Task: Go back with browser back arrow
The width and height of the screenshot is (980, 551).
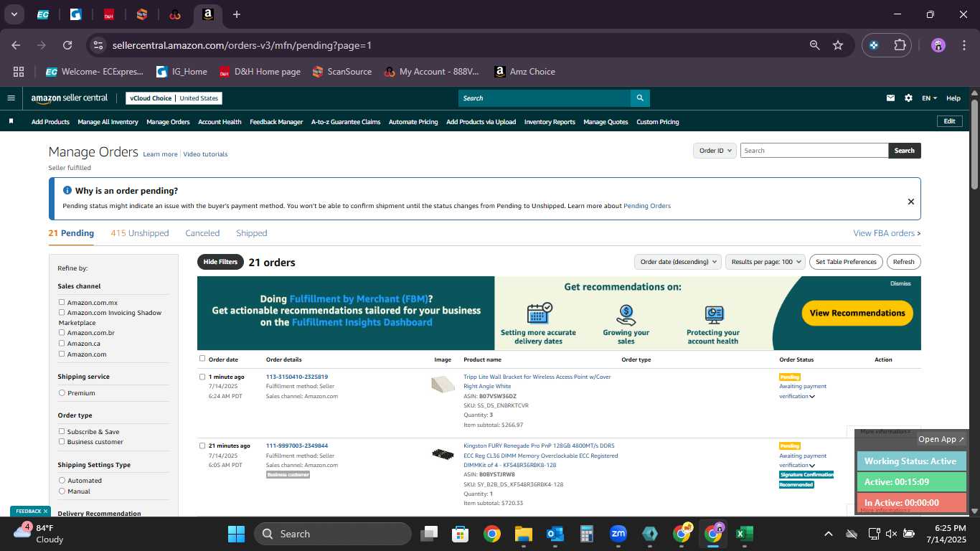Action: tap(16, 45)
